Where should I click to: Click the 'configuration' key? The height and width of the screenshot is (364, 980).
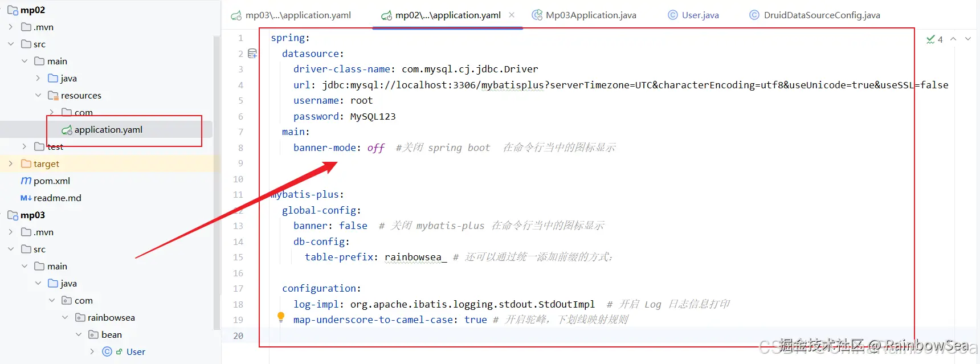pos(319,288)
